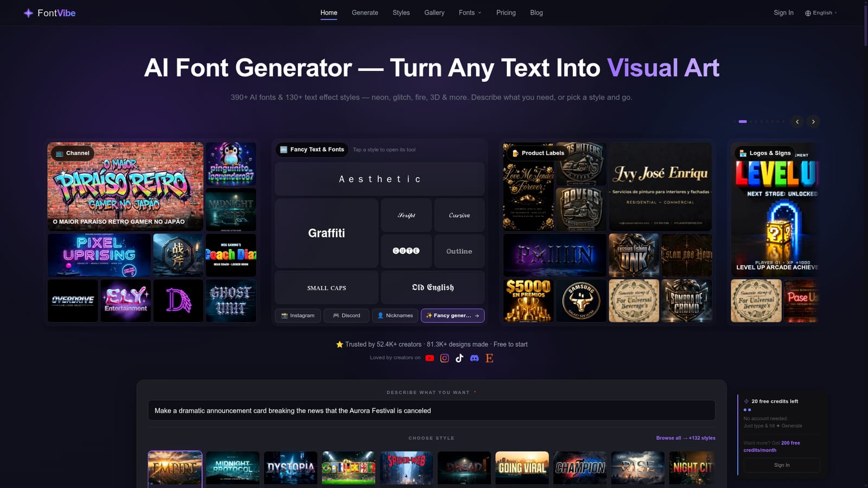Click the Instagram chip button
Viewport: 868px width, 488px height.
pos(298,316)
